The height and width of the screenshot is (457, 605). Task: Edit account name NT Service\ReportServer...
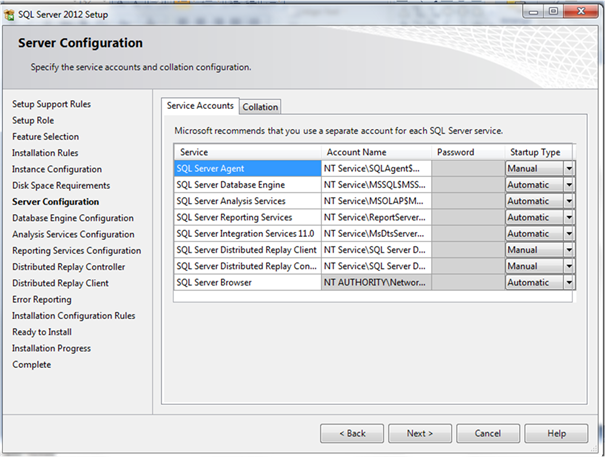coord(376,217)
